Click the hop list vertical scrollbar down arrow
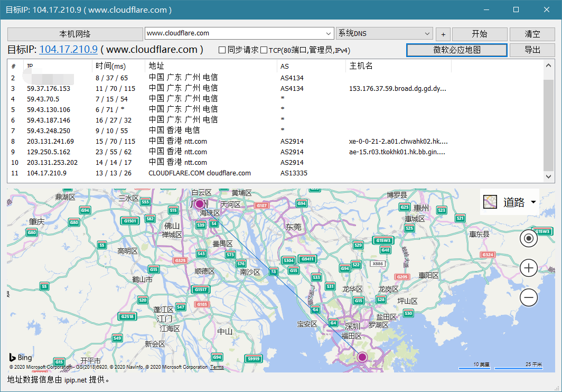 [549, 176]
